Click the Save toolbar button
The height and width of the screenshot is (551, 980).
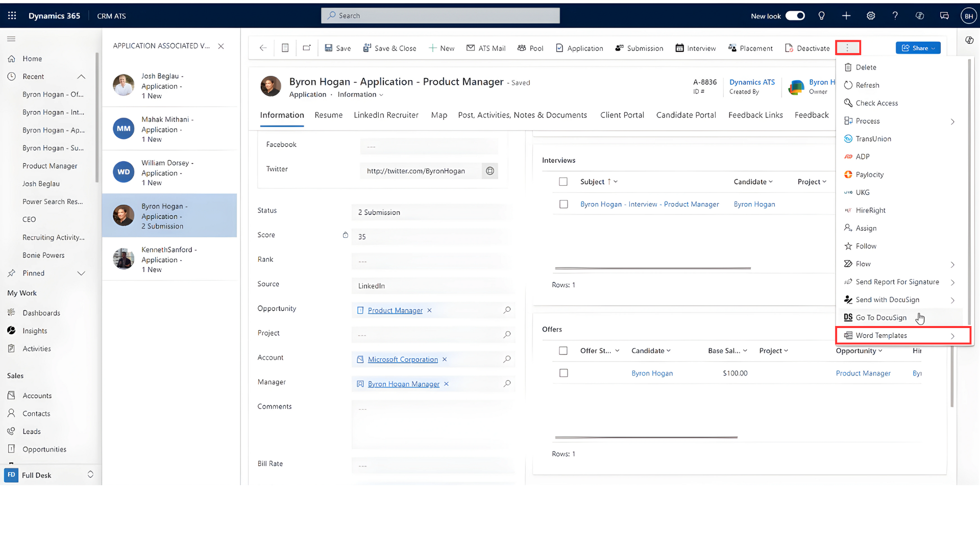click(338, 48)
